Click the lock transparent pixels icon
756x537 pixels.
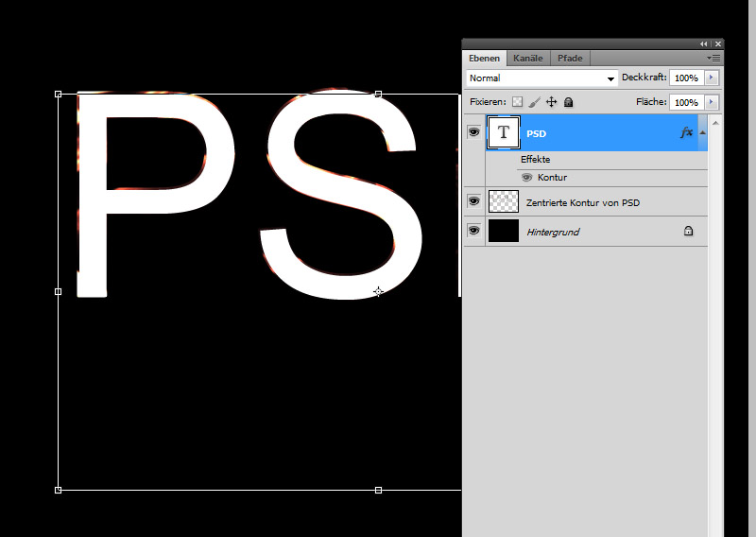(517, 102)
